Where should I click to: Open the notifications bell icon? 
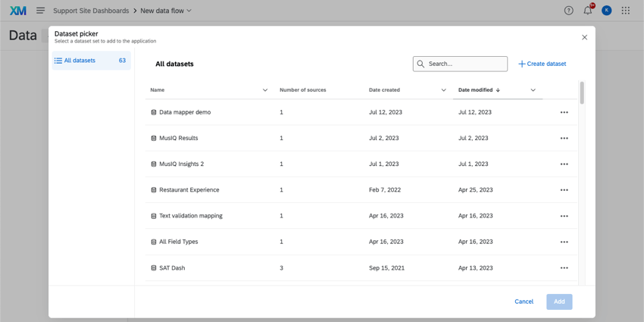tap(588, 11)
